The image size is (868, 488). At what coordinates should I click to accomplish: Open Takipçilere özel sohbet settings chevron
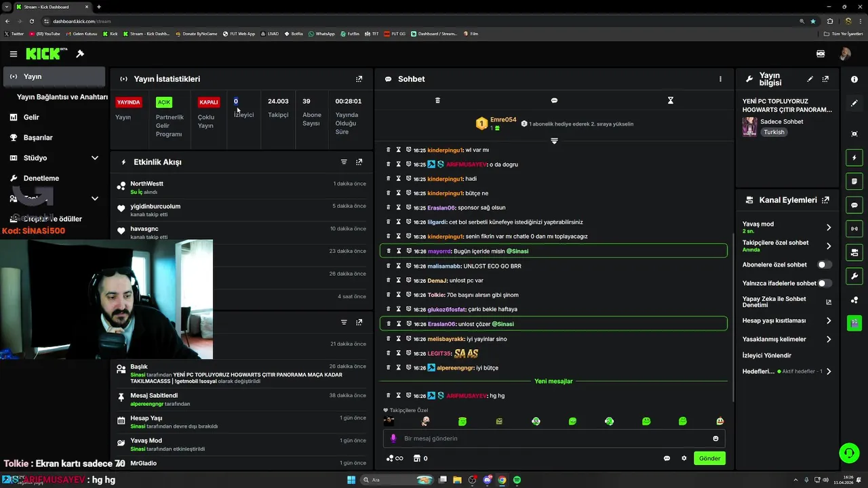pos(828,246)
